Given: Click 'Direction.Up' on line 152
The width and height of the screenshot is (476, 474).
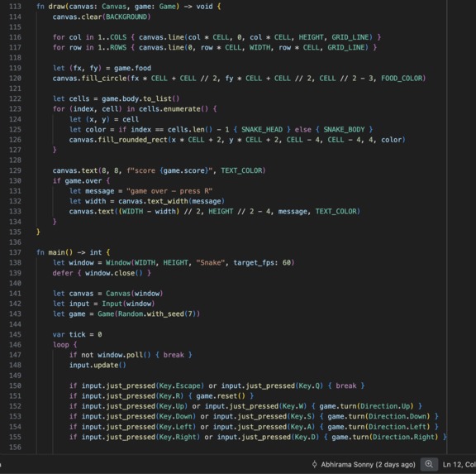Looking at the screenshot, I should tap(385, 406).
